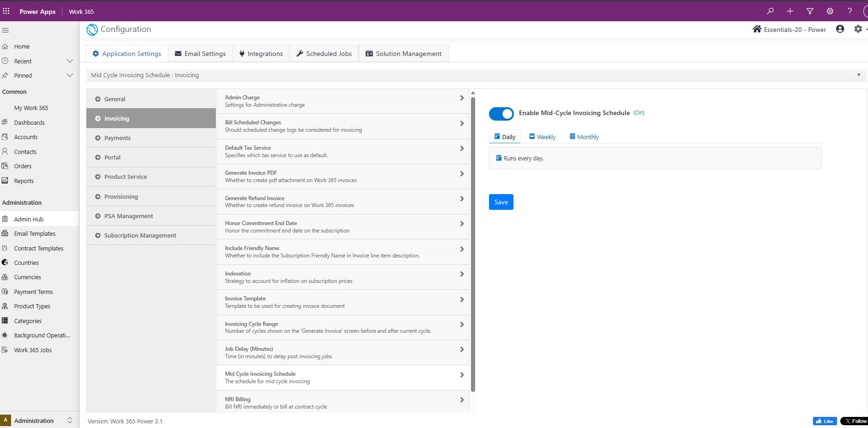
Task: Click the Categories list icon
Action: [5, 321]
